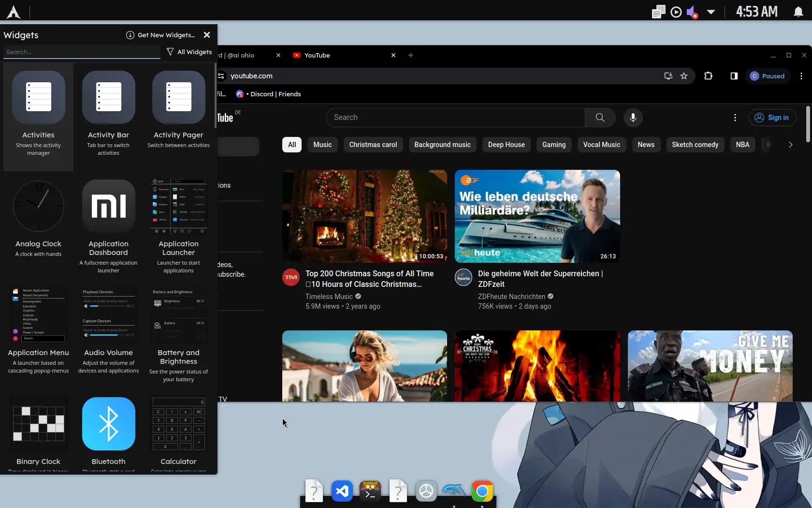Click the YouTube search box
This screenshot has width=812, height=508.
[455, 118]
